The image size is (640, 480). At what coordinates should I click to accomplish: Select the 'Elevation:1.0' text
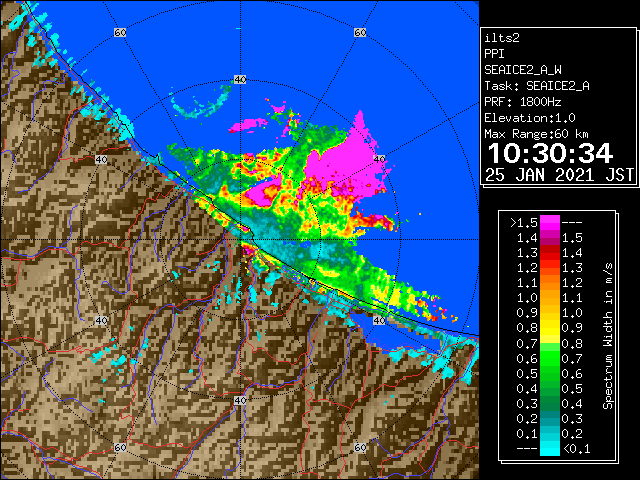(530, 118)
